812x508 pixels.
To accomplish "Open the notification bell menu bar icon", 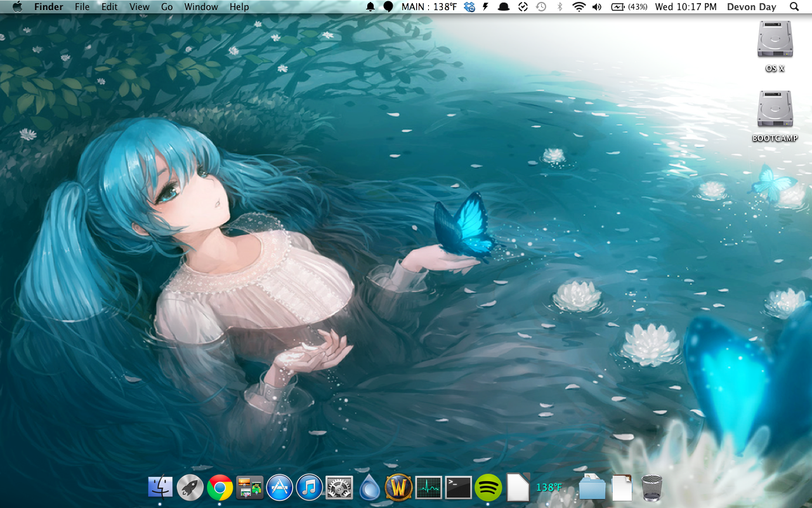I will pyautogui.click(x=370, y=7).
